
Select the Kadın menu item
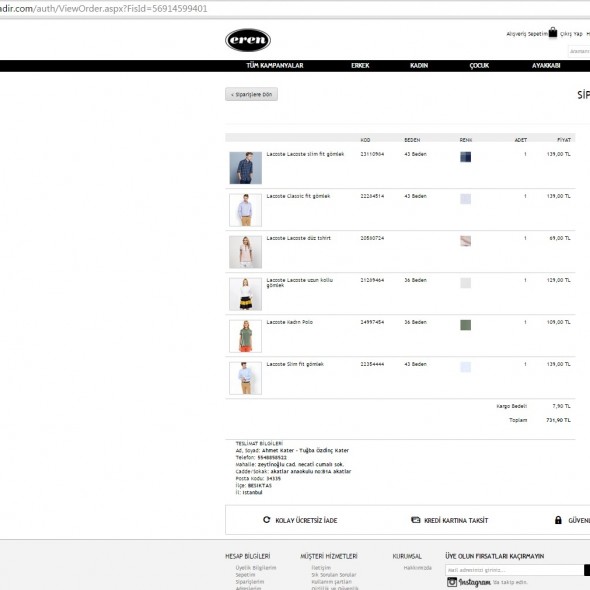point(419,65)
